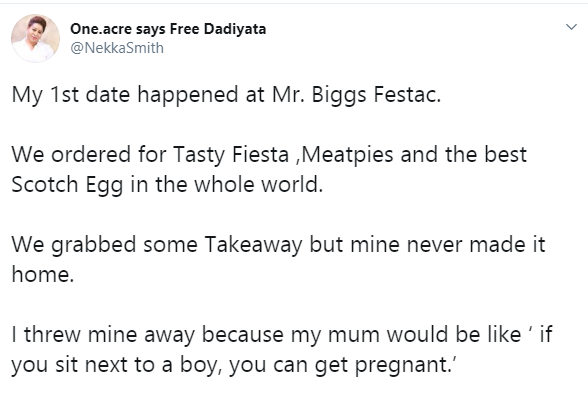The width and height of the screenshot is (588, 396).
Task: Open the One.acre says Free Dadiyata profile
Action: [168, 29]
